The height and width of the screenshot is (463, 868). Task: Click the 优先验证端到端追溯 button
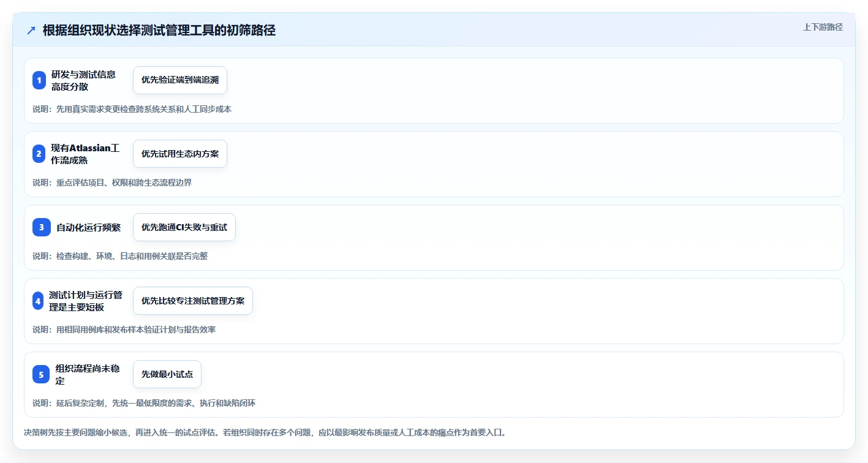[x=180, y=80]
